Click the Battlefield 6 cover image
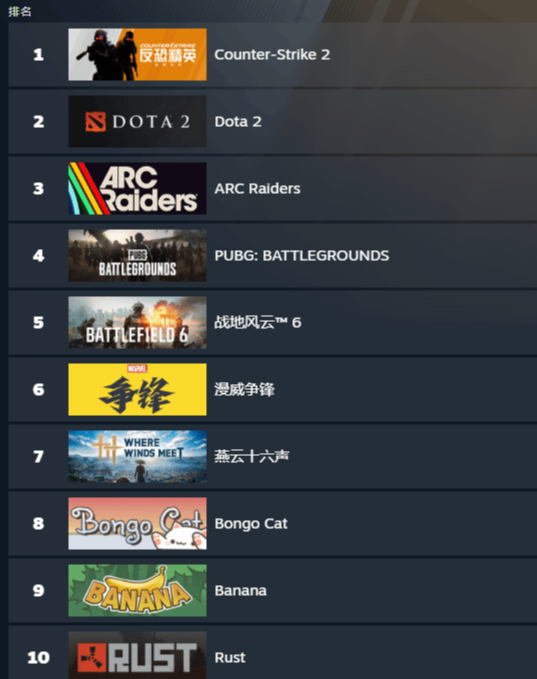 click(x=137, y=323)
